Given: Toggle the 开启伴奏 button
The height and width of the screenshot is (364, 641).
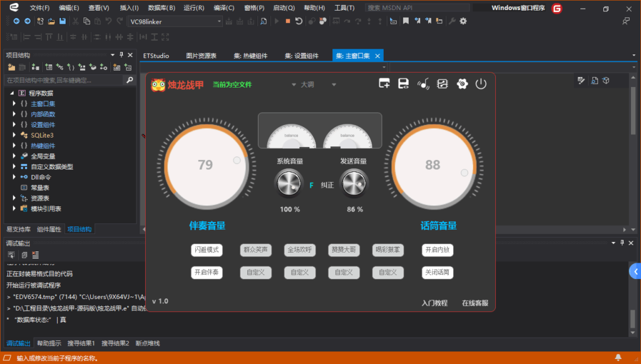Looking at the screenshot, I should pos(207,273).
